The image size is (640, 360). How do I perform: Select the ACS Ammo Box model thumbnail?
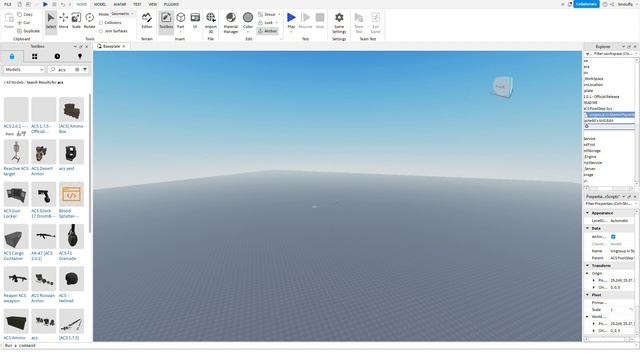tap(71, 109)
